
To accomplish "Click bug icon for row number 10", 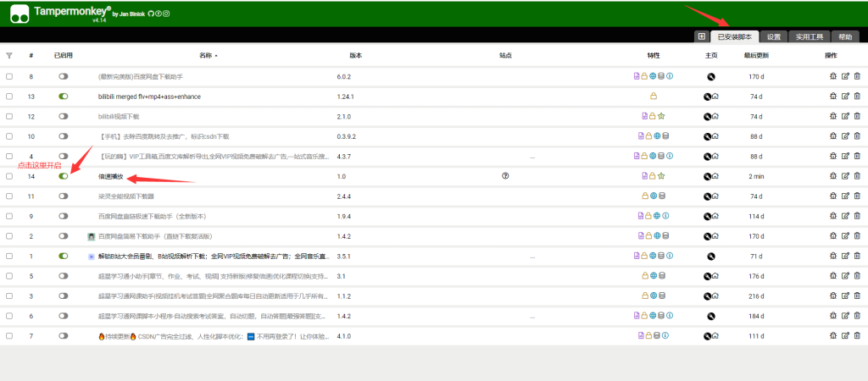I will click(833, 136).
